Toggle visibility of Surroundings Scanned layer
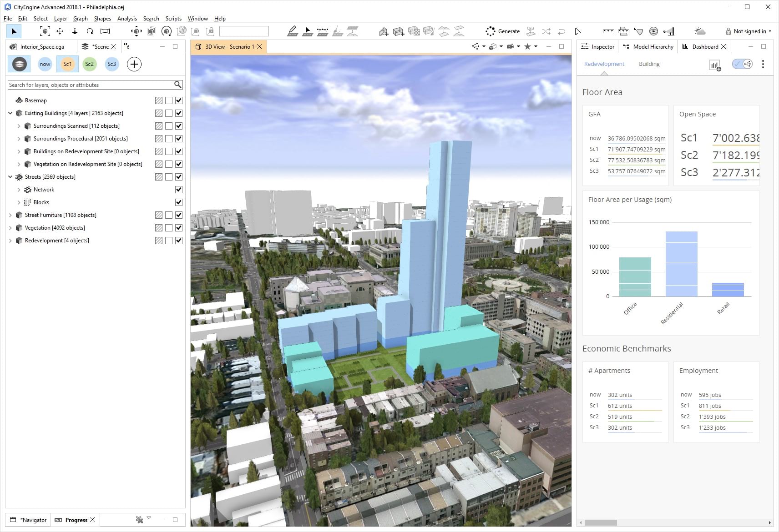This screenshot has height=532, width=779. pos(179,126)
